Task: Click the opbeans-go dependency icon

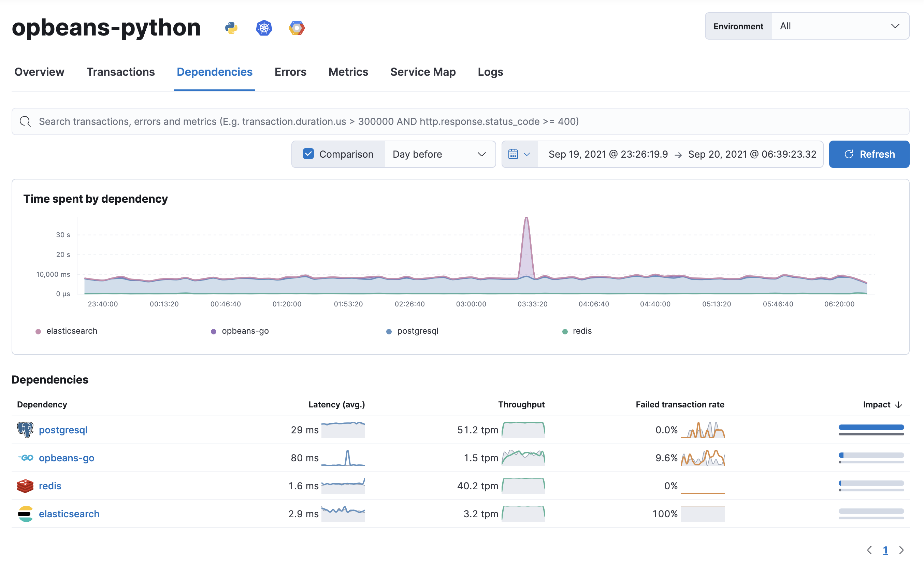Action: 24,457
